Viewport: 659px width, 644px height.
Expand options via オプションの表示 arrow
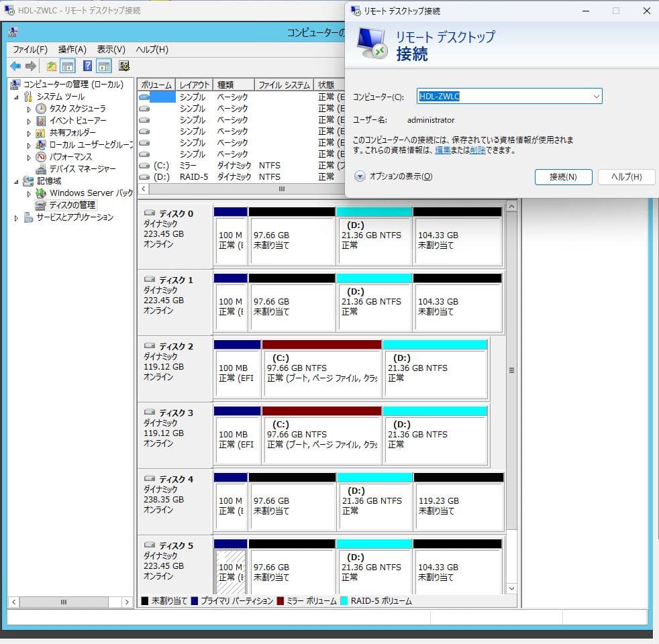tap(360, 176)
